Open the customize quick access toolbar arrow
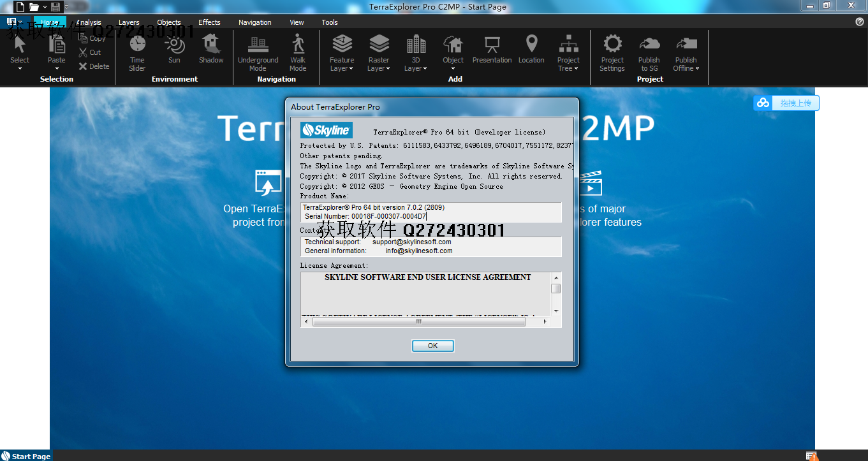Viewport: 868px width, 461px height. tap(66, 7)
